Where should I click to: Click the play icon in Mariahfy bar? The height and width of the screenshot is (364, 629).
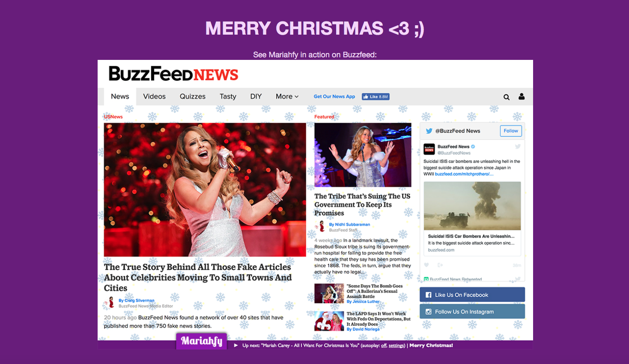[236, 345]
